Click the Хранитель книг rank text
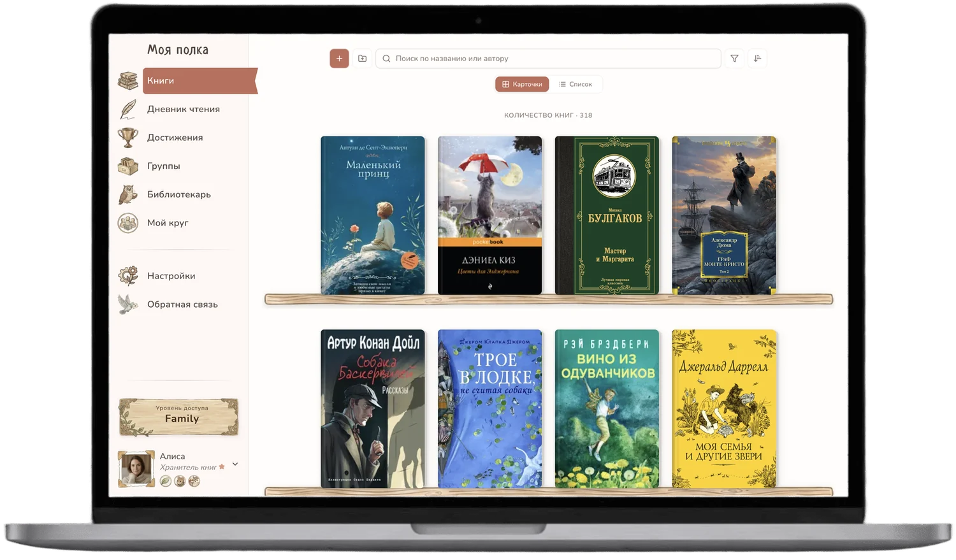The image size is (956, 560). tap(188, 468)
